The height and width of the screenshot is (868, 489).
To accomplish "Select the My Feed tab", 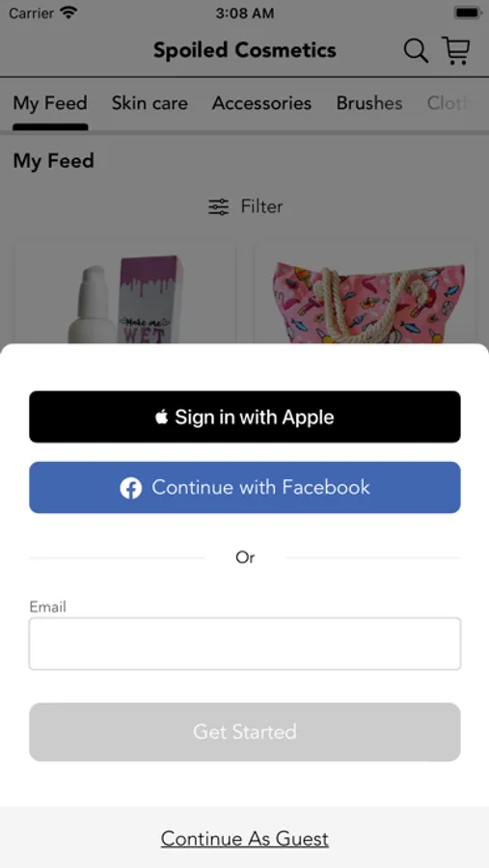I will (x=50, y=103).
